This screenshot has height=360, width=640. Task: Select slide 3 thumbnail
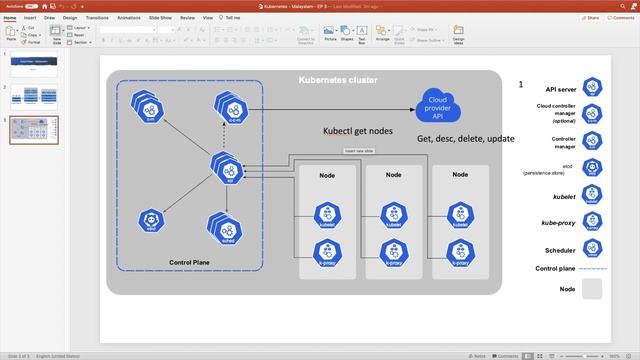tap(34, 130)
